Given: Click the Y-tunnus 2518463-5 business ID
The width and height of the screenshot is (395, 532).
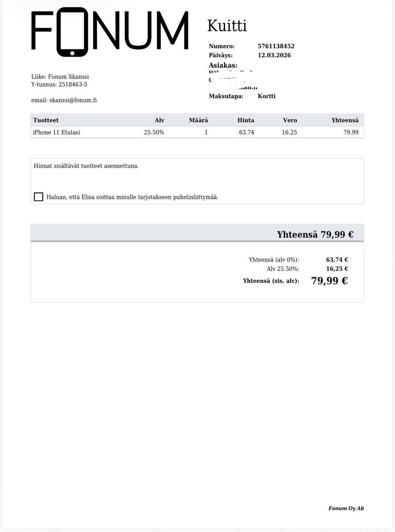Looking at the screenshot, I should point(59,84).
